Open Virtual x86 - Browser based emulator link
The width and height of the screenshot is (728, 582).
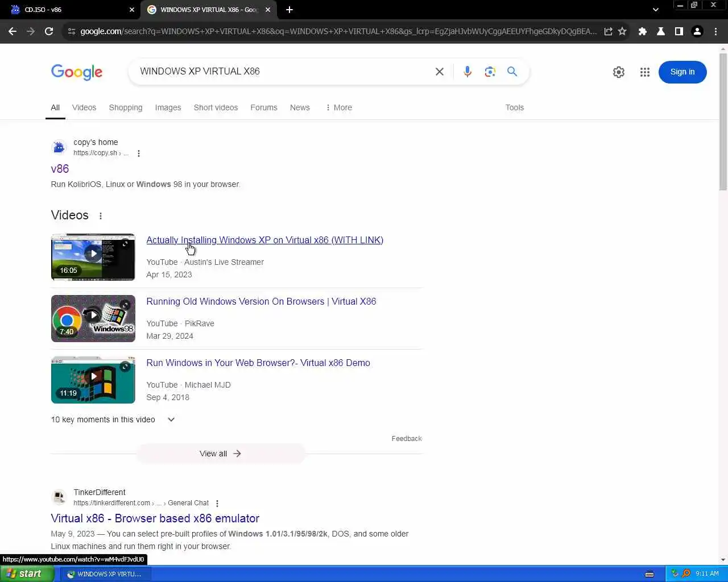(x=155, y=518)
